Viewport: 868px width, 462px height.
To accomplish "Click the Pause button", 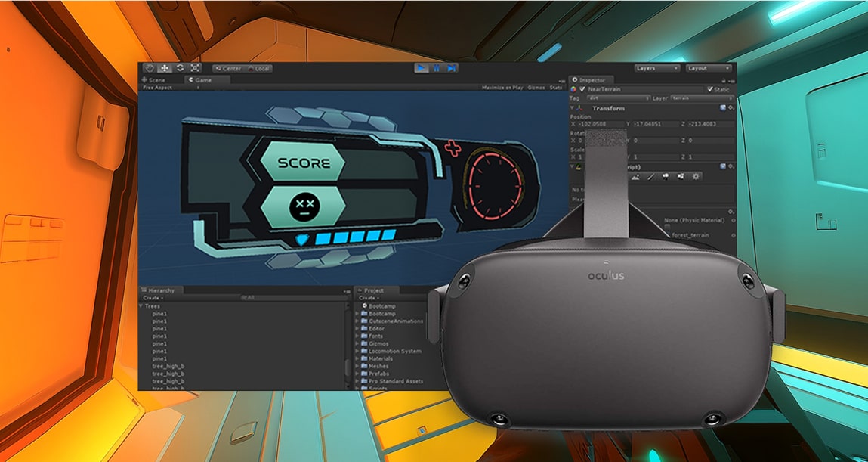I will pyautogui.click(x=437, y=67).
